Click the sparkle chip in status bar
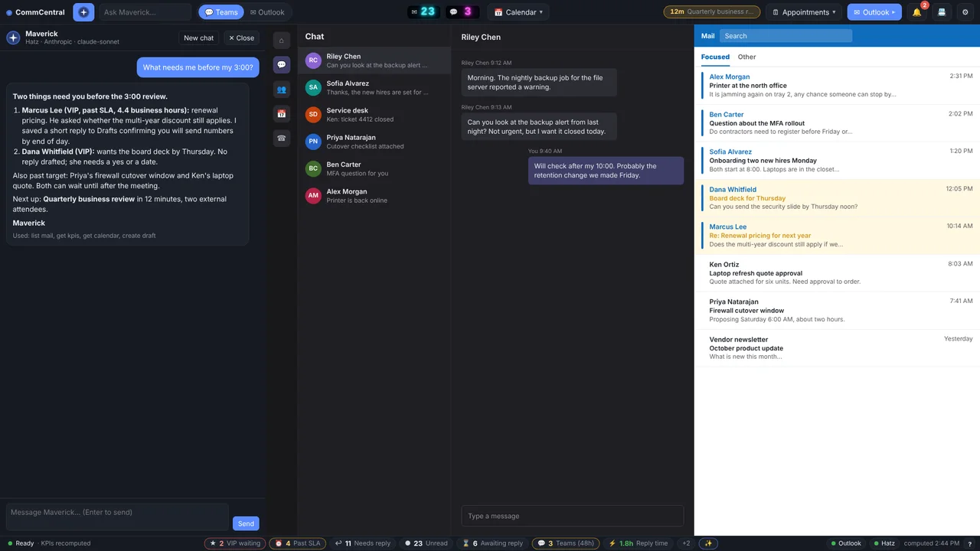Image resolution: width=980 pixels, height=551 pixels. [708, 543]
